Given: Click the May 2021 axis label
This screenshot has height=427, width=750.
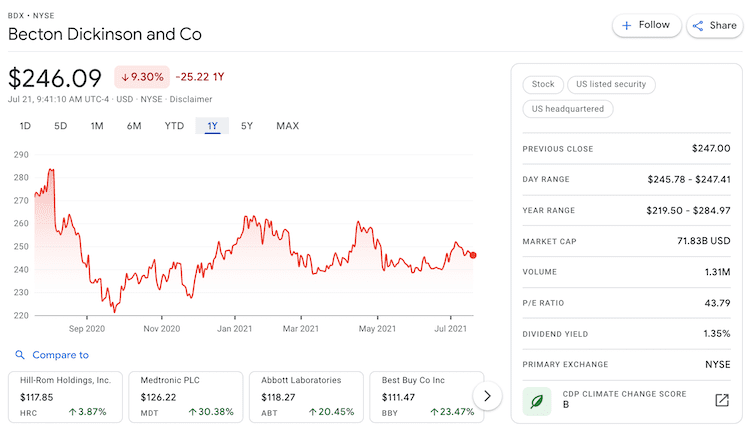Looking at the screenshot, I should click(377, 328).
